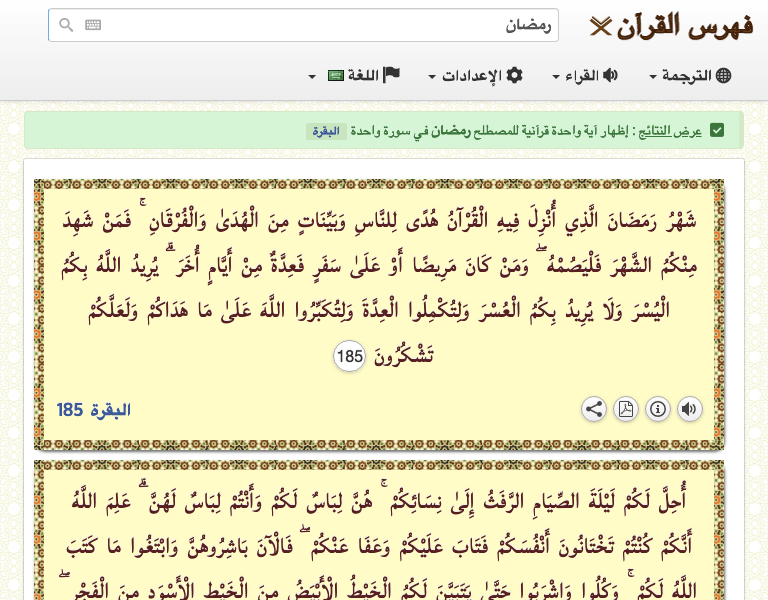Open the الترجمة translation menu
The width and height of the screenshot is (768, 600).
pos(690,75)
